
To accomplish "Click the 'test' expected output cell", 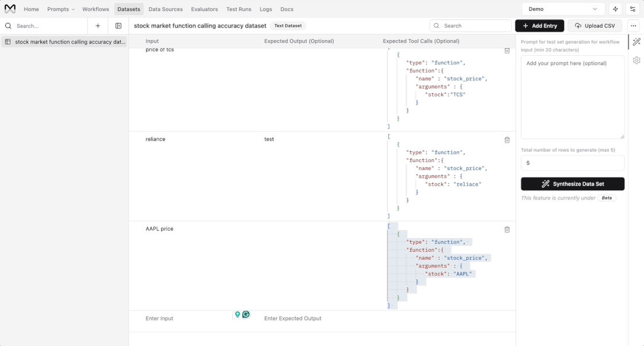I will coord(269,139).
